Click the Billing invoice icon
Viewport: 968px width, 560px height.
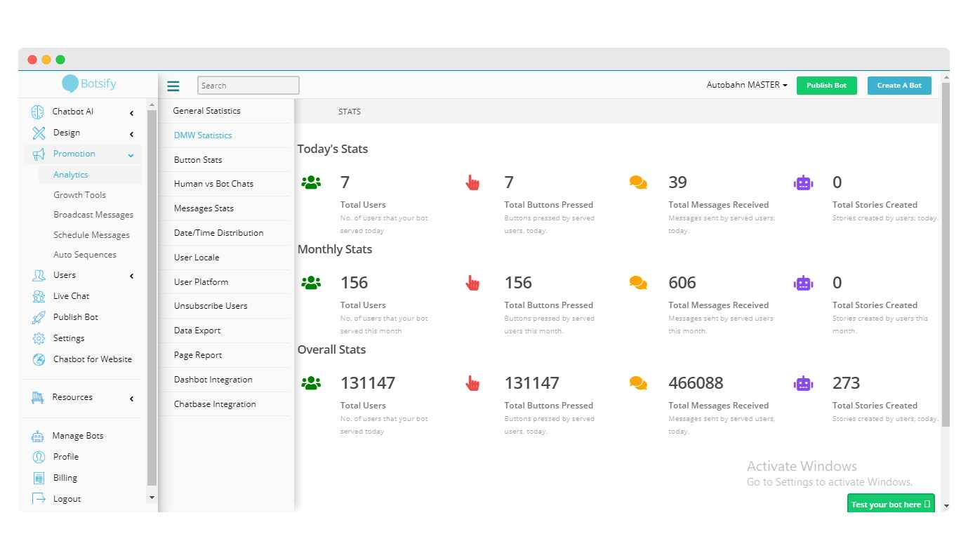(x=38, y=478)
